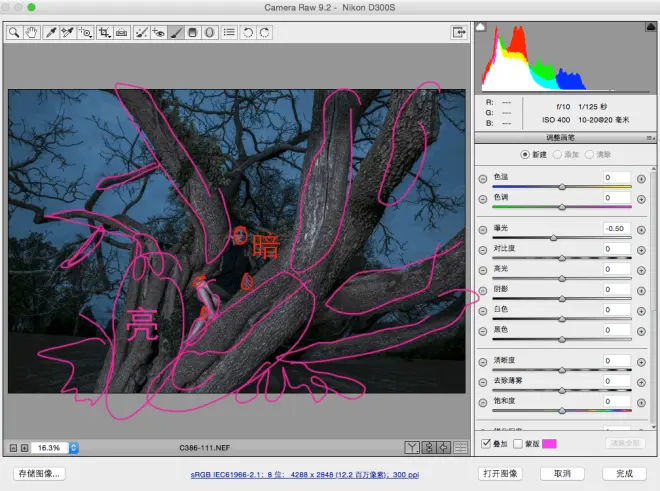Toggle between current and default settings icon

pyautogui.click(x=460, y=447)
